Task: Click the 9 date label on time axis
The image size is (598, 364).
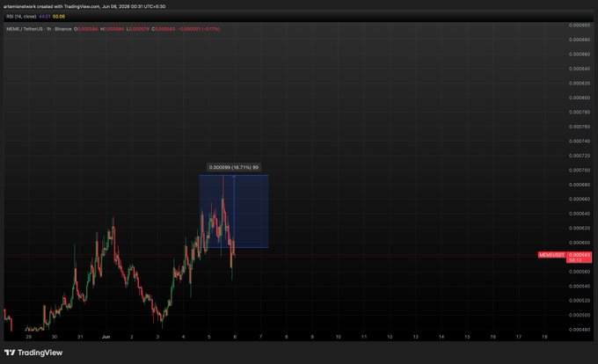Action: (x=312, y=337)
